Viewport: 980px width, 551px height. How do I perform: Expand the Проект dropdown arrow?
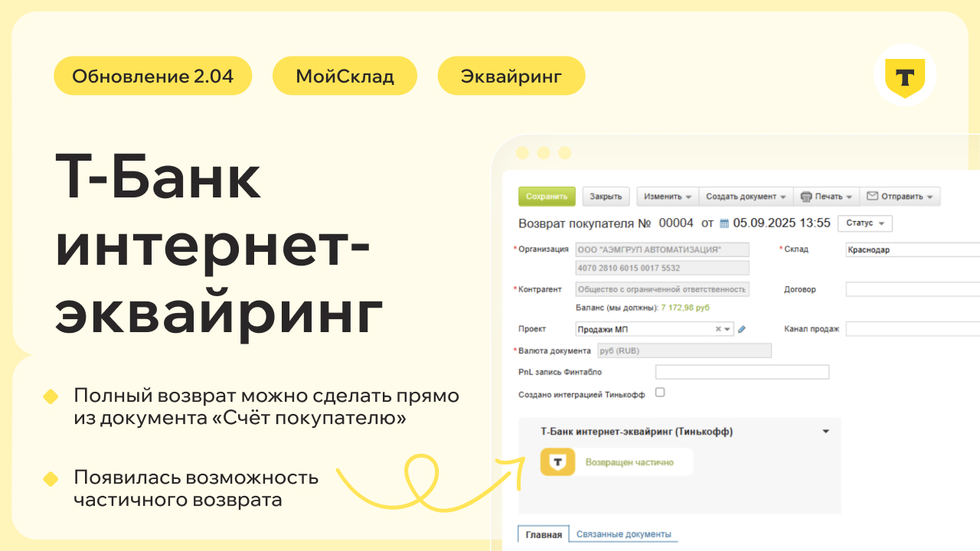pos(727,329)
